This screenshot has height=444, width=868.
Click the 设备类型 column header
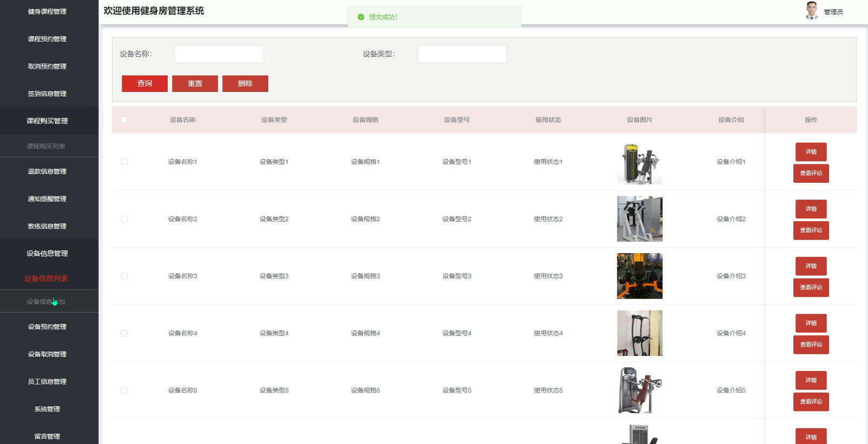pyautogui.click(x=274, y=120)
